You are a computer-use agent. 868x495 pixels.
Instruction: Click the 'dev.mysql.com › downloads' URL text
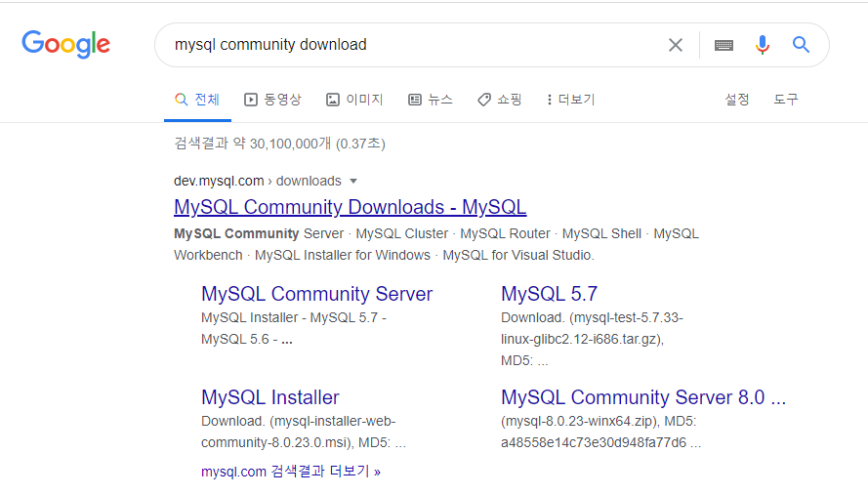(258, 181)
